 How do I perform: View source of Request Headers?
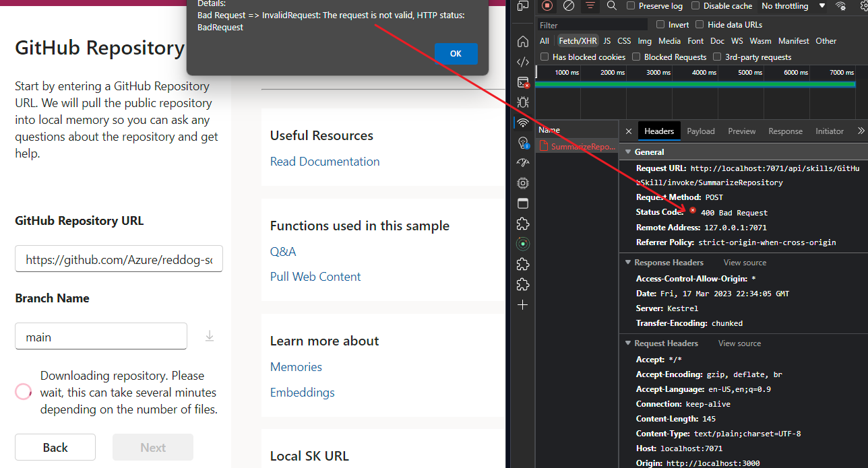(739, 343)
